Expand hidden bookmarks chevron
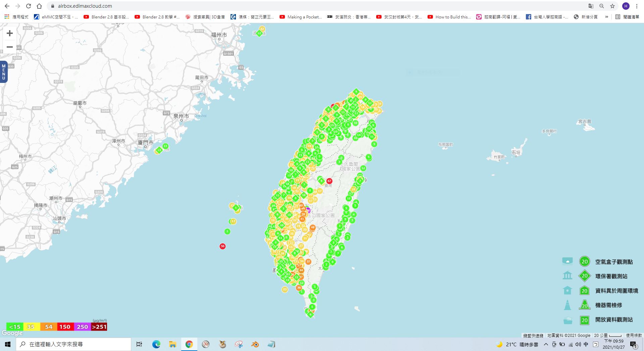The height and width of the screenshot is (351, 644). pos(606,17)
